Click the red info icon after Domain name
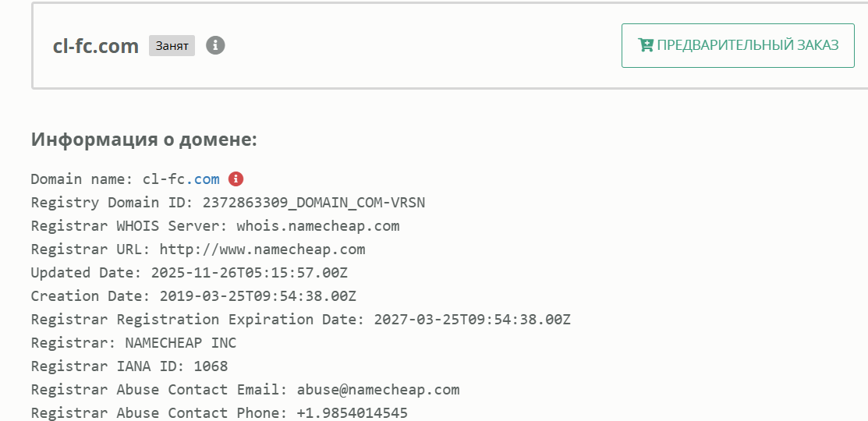The image size is (868, 421). pyautogui.click(x=236, y=179)
